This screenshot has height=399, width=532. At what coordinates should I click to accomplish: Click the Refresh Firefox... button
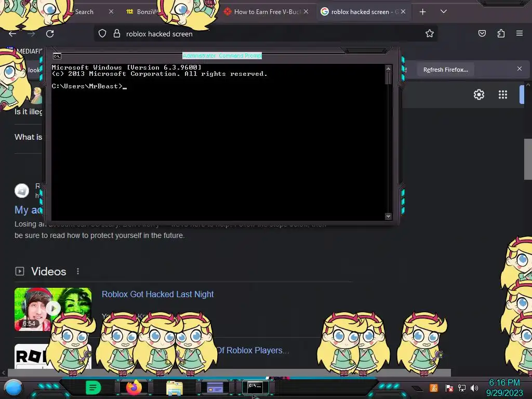coord(445,70)
